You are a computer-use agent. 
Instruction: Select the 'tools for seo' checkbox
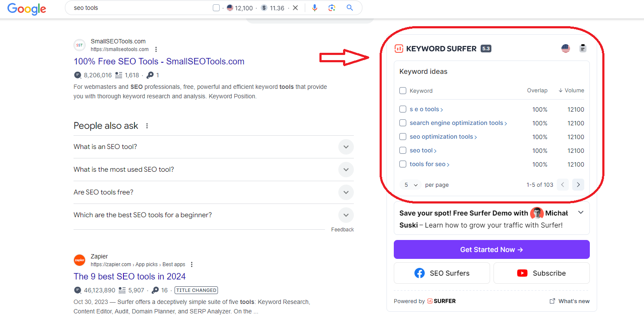(x=403, y=164)
